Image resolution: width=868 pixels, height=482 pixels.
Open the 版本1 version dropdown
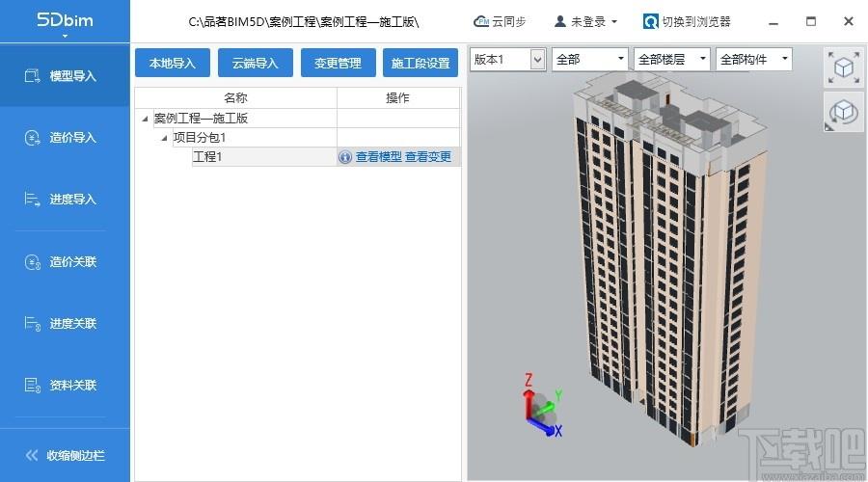coord(507,59)
